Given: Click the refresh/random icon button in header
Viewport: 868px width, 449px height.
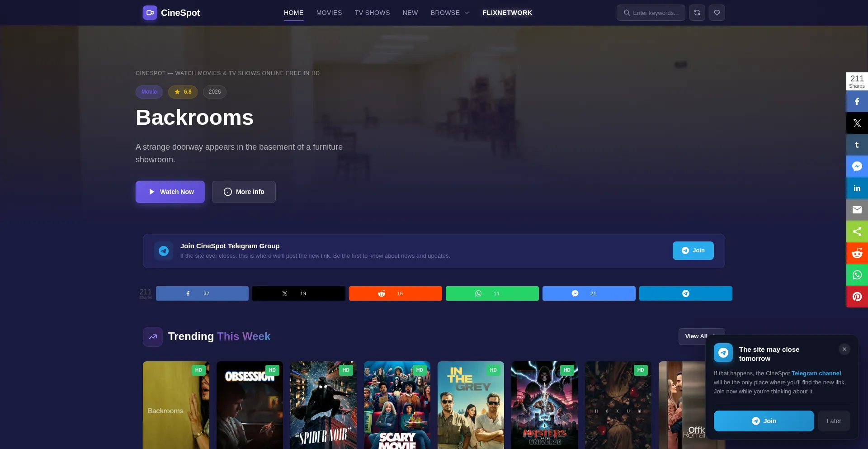Looking at the screenshot, I should (697, 13).
